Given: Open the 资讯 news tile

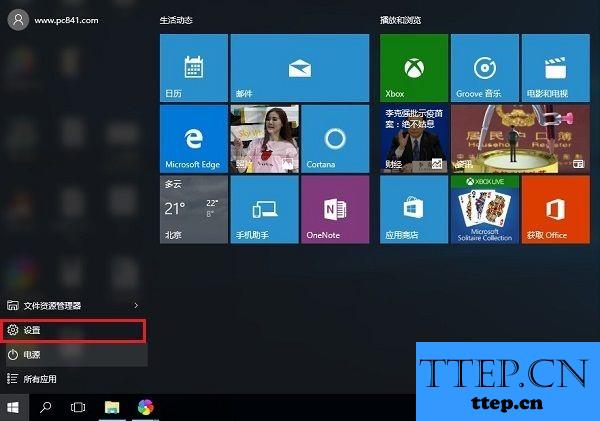Looking at the screenshot, I should [520, 139].
